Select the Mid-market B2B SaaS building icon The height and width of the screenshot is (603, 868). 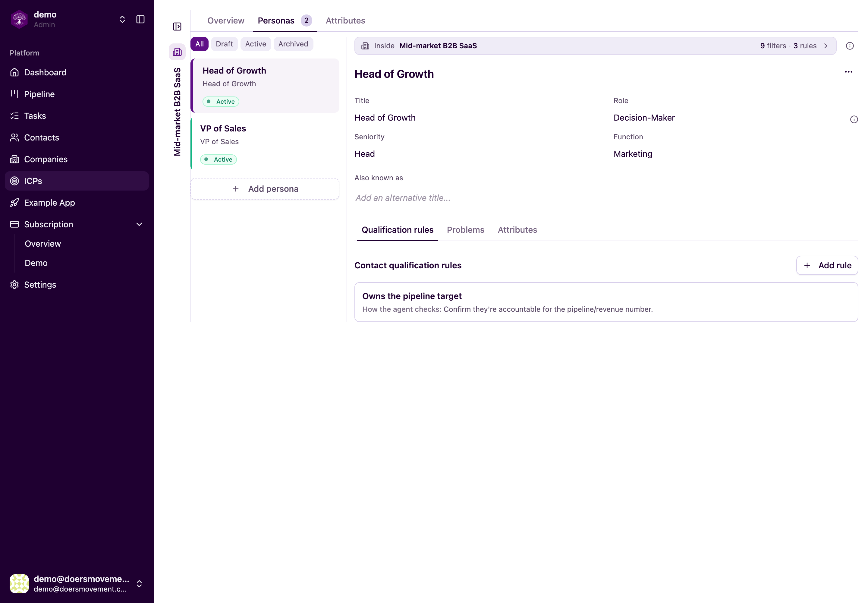[177, 52]
